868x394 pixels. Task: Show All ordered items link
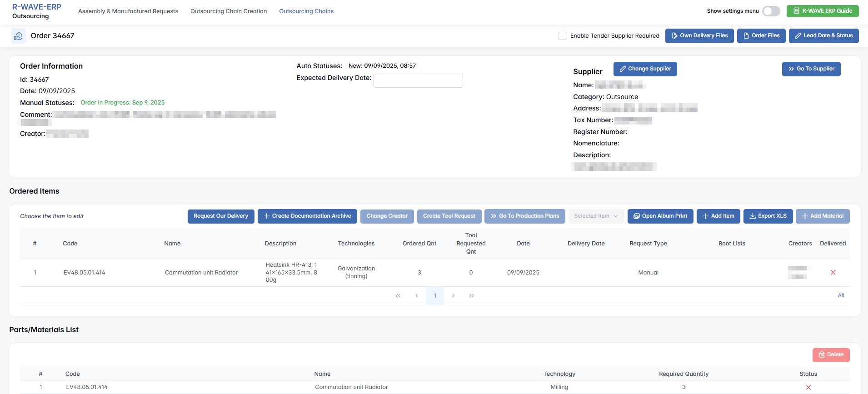pyautogui.click(x=840, y=296)
